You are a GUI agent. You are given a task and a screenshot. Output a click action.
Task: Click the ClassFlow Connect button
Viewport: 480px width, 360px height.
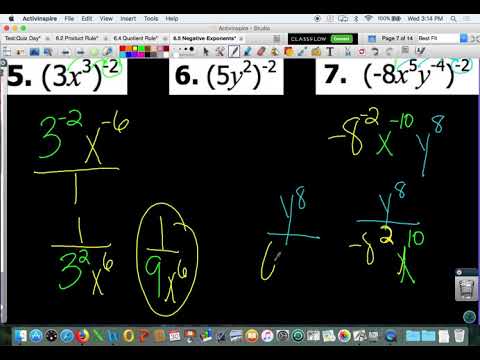pyautogui.click(x=341, y=39)
